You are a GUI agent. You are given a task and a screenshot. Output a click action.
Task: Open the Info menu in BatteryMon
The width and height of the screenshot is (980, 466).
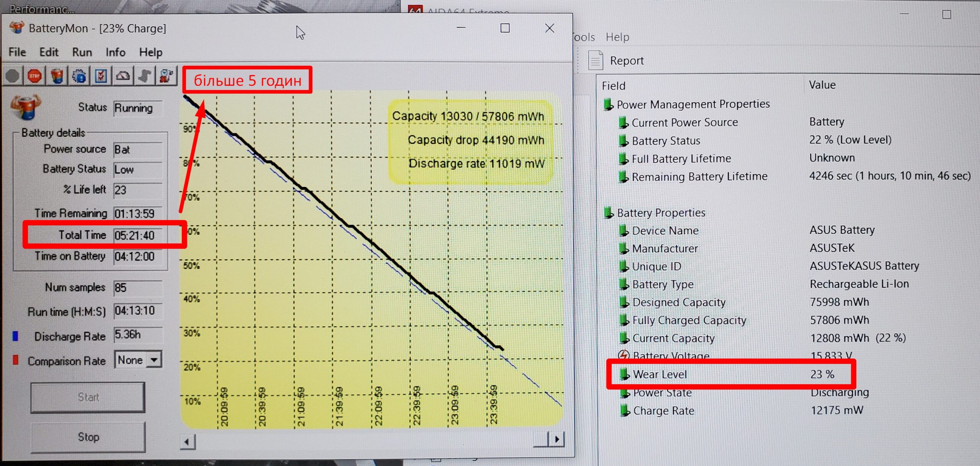[x=115, y=52]
